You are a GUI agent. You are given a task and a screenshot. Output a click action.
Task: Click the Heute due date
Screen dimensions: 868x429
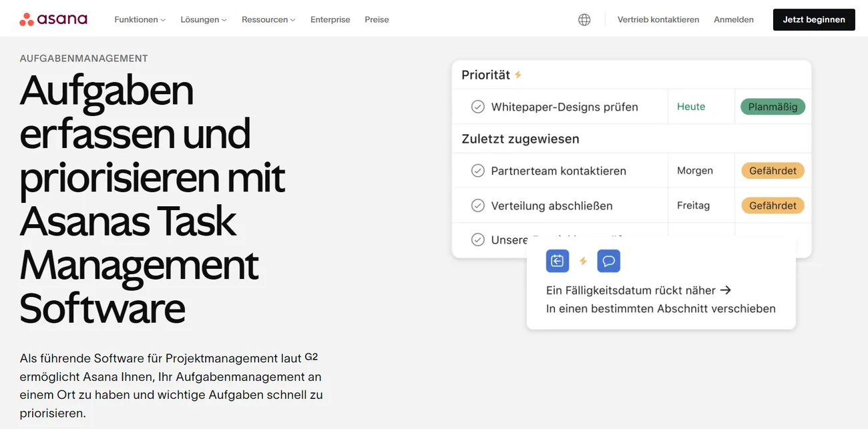691,107
